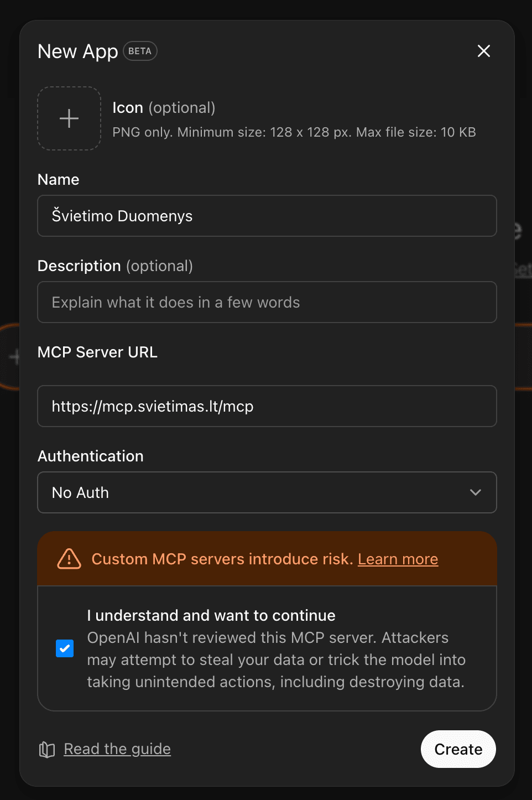Open the Learn more link
Viewport: 532px width, 800px height.
click(398, 559)
